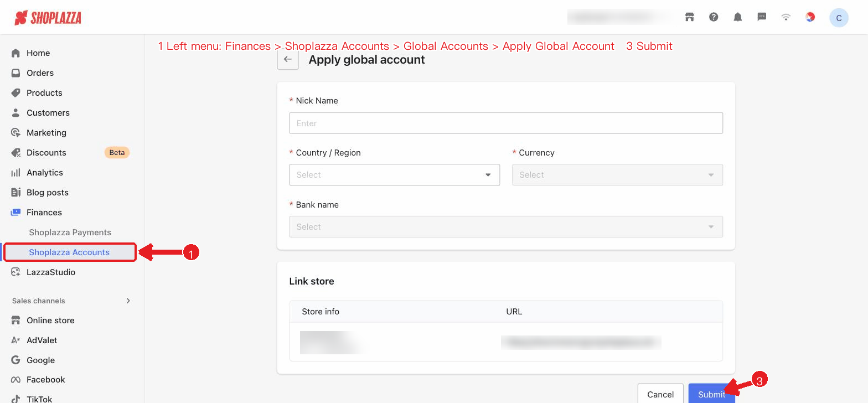Go back using the left arrow button
Screen dimensions: 868x403
[x=288, y=59]
